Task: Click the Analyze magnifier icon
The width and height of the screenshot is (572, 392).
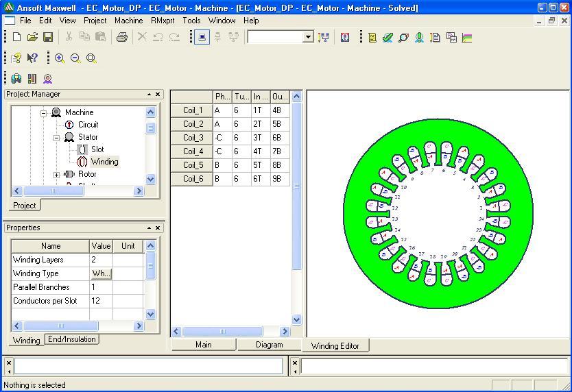Action: (x=403, y=37)
